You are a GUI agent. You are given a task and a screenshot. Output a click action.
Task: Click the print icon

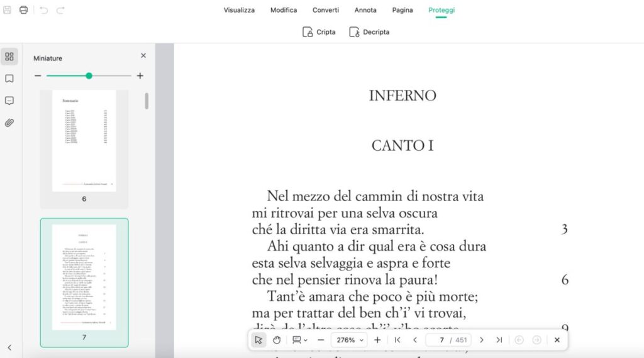23,10
